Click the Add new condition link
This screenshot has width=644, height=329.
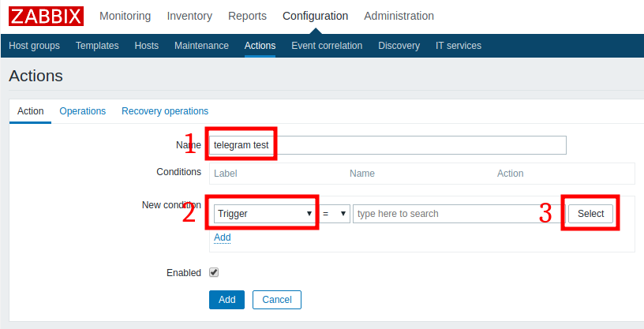223,237
